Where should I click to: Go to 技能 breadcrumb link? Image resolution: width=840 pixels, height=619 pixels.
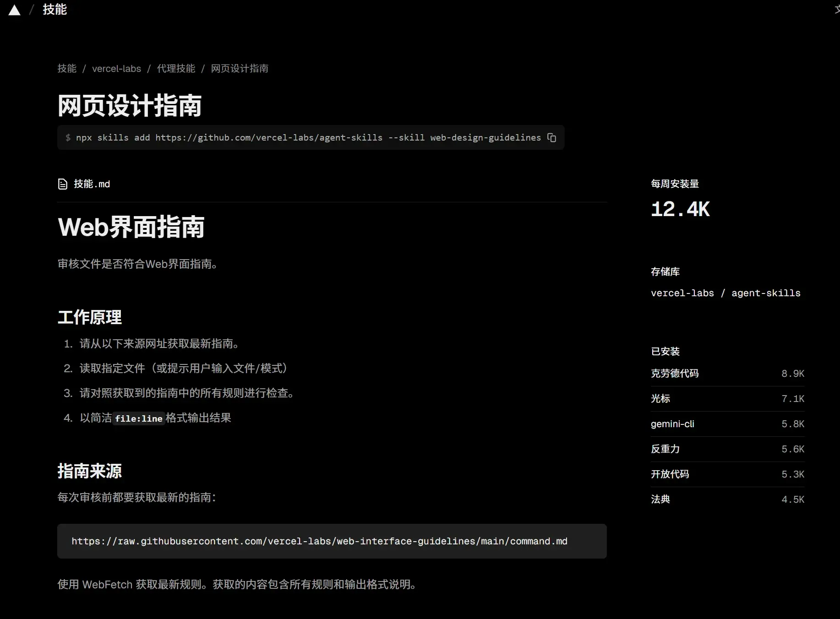point(67,69)
